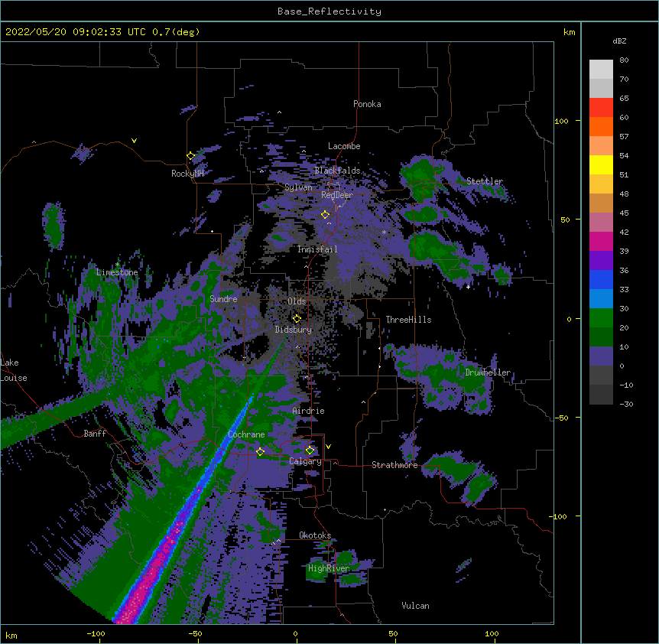Click the 45 value on dBZ scale
The image size is (659, 644).
624,213
